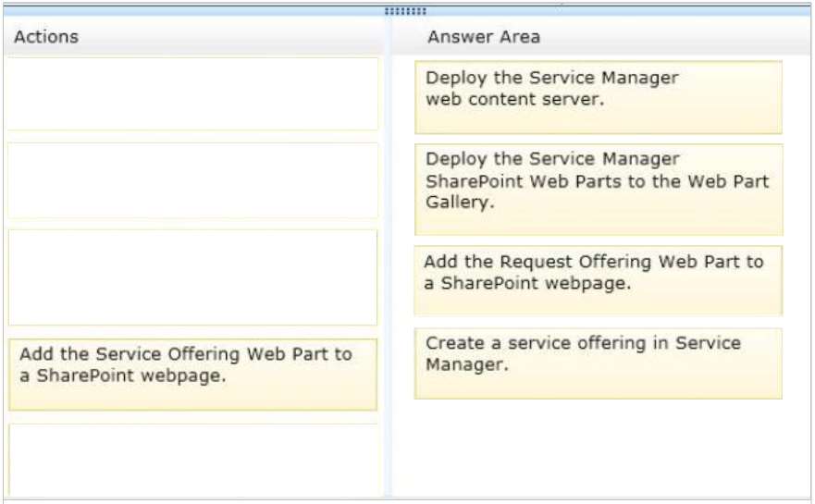
Task: Click the bottom empty slot in Actions list
Action: tap(192, 460)
